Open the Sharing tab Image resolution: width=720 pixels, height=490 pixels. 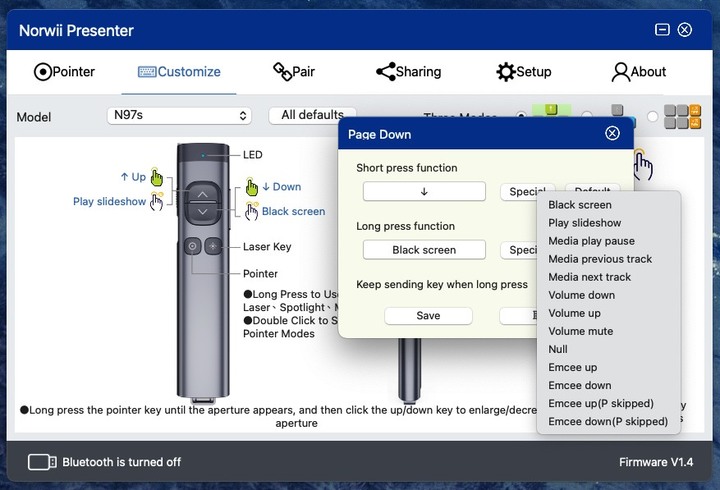[408, 72]
